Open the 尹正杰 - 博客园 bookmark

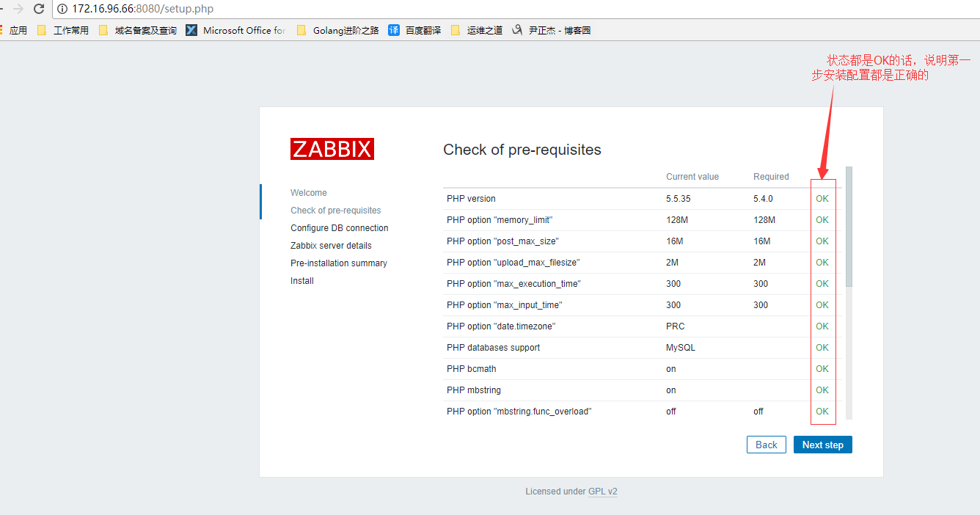pos(551,30)
